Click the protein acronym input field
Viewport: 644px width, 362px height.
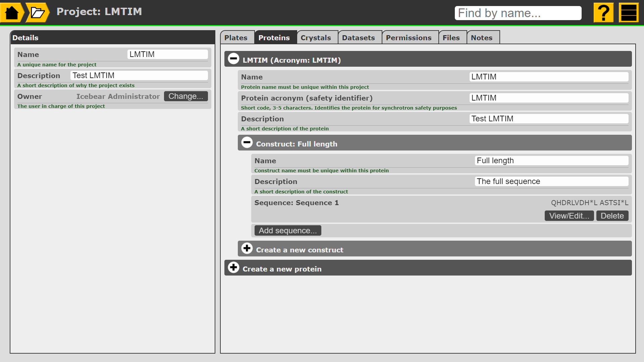click(548, 98)
